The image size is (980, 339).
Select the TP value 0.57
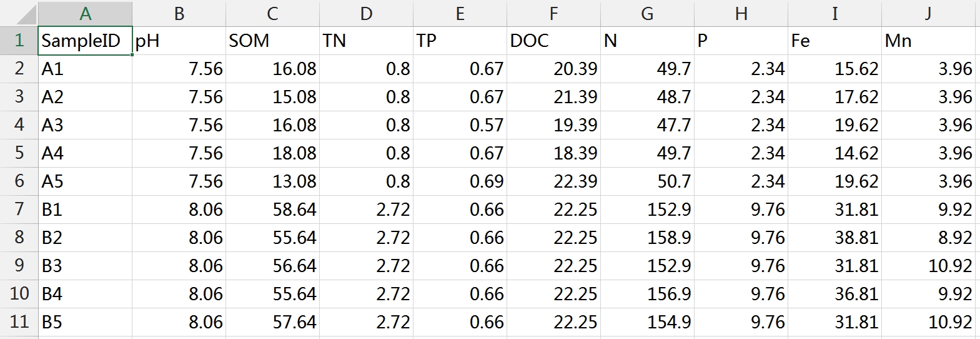click(460, 125)
